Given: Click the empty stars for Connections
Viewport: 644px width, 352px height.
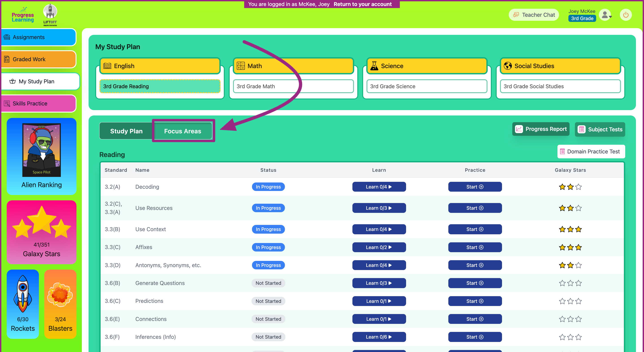Looking at the screenshot, I should tap(570, 319).
